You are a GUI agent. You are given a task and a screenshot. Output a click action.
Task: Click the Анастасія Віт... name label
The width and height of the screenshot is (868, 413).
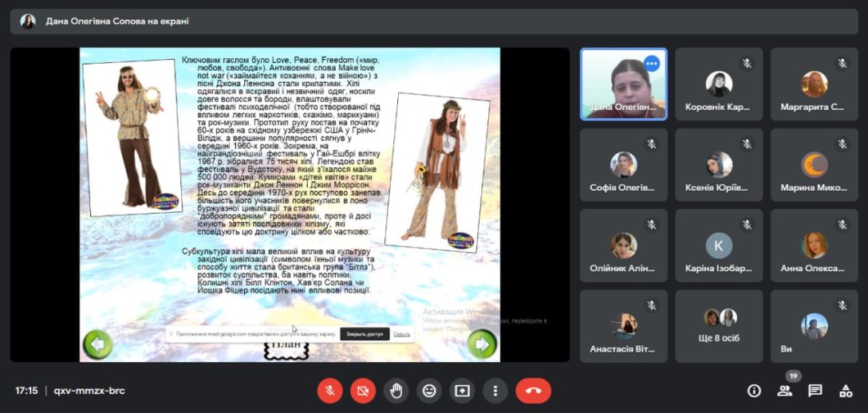coord(622,349)
